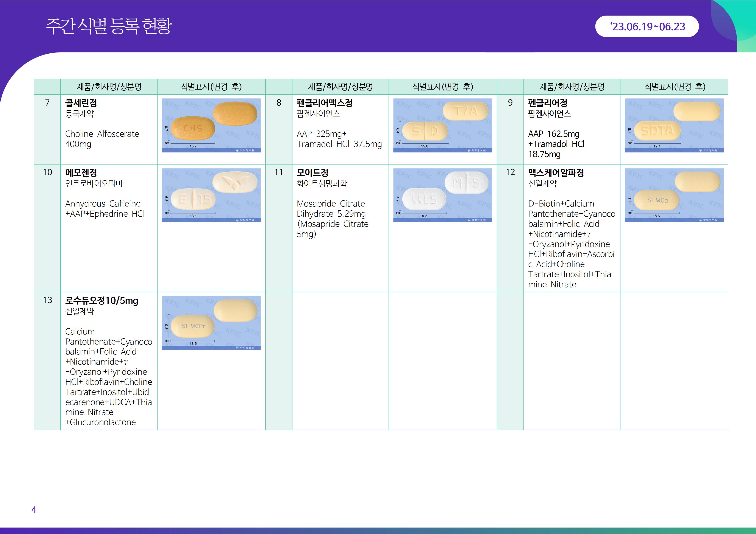Click the Choline Alfoscerate 400mg ingredient text

point(102,139)
